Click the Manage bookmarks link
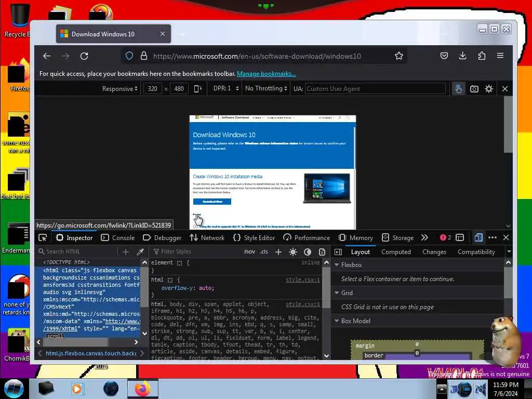Screen dimensions: 532x399 click(x=267, y=74)
